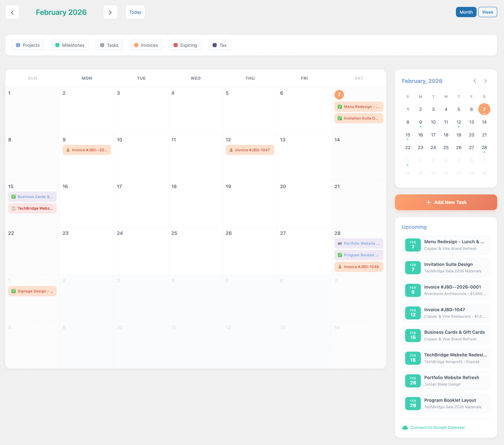Click the plus icon on Add New Task

click(x=428, y=202)
